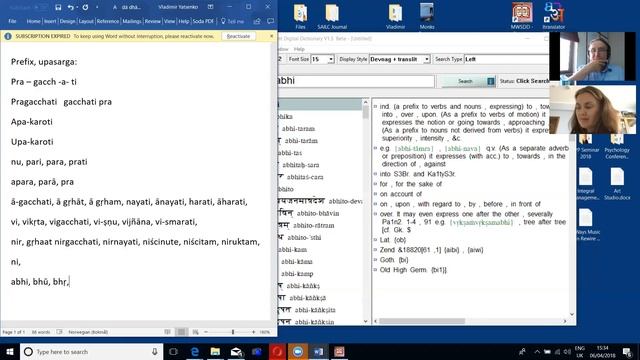The image size is (640, 360).
Task: Click the Redo/Repeat icon in Word
Action: [x=85, y=7]
